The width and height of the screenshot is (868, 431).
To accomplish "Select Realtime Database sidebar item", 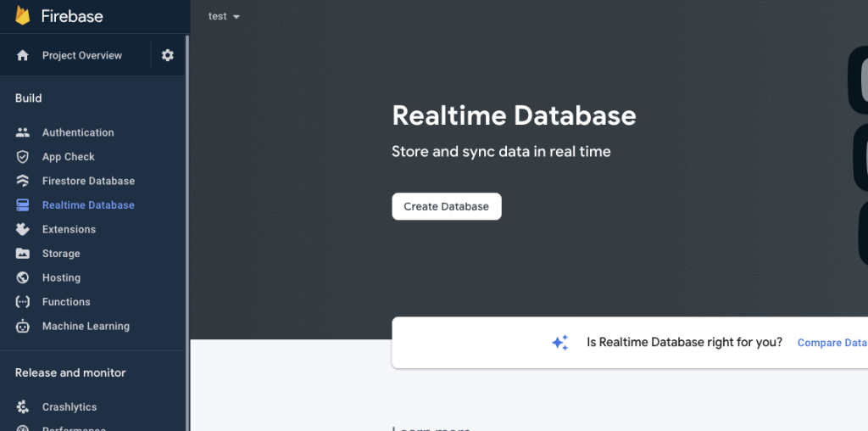I will pyautogui.click(x=88, y=205).
